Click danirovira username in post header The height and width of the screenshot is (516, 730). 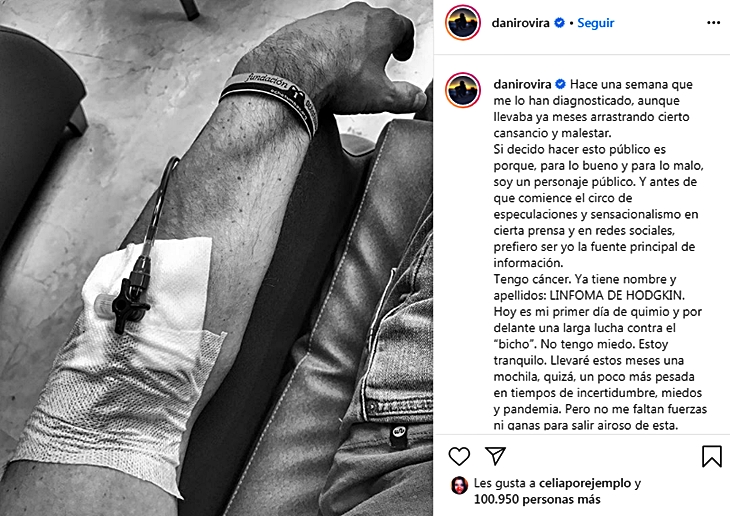tap(520, 23)
